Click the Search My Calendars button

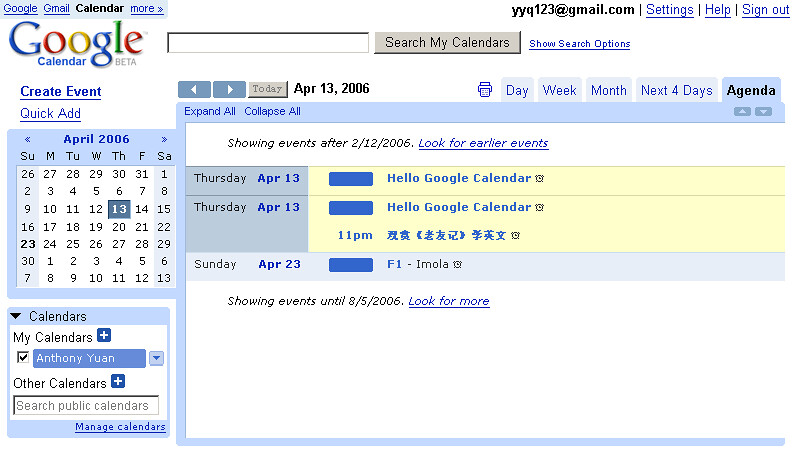[447, 42]
